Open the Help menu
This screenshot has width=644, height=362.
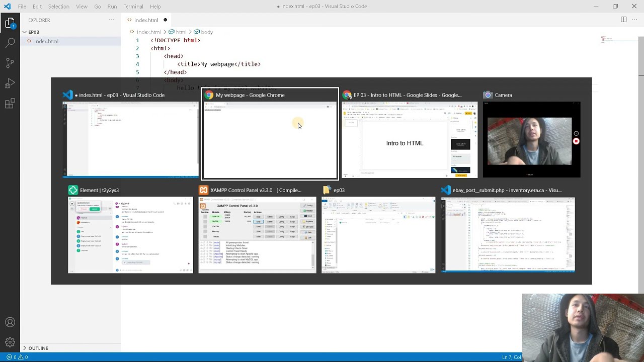pyautogui.click(x=155, y=7)
